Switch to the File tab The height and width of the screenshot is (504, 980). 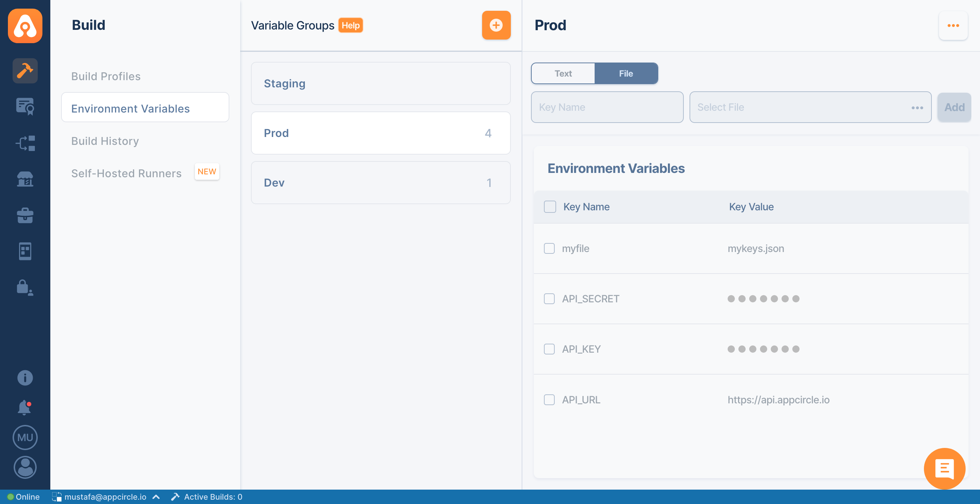(626, 73)
